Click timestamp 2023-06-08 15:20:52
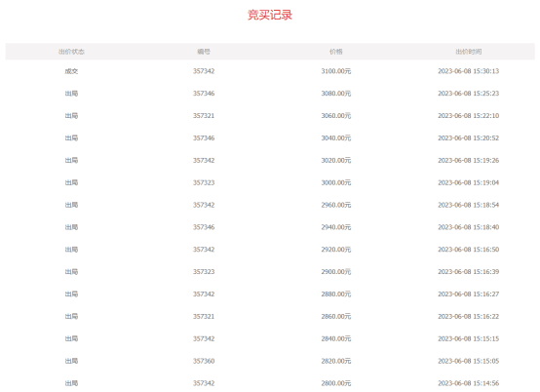The image size is (540, 392). (x=469, y=138)
